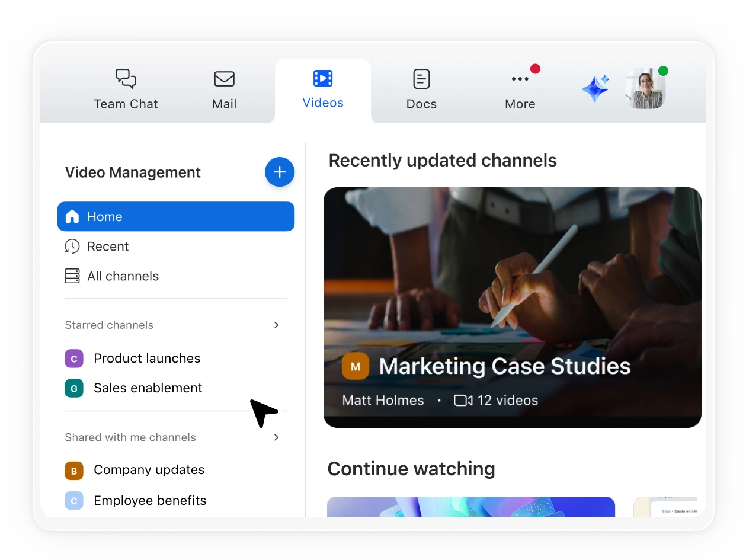The height and width of the screenshot is (560, 746).
Task: Open the Company updates channel
Action: (x=149, y=470)
